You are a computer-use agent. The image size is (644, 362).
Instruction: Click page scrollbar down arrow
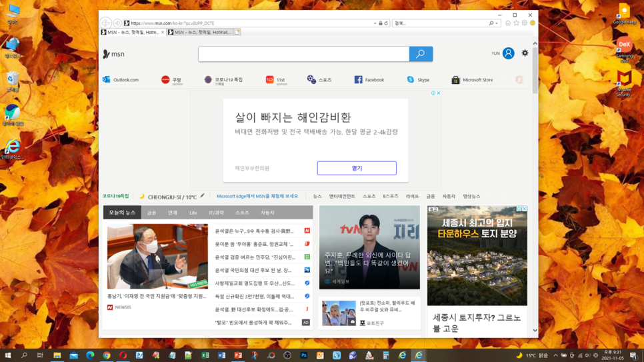click(535, 330)
